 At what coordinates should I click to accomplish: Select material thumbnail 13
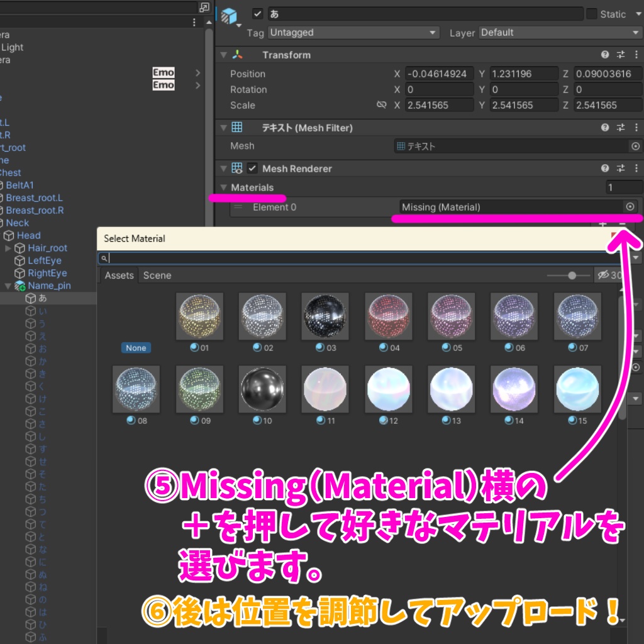[x=452, y=389]
